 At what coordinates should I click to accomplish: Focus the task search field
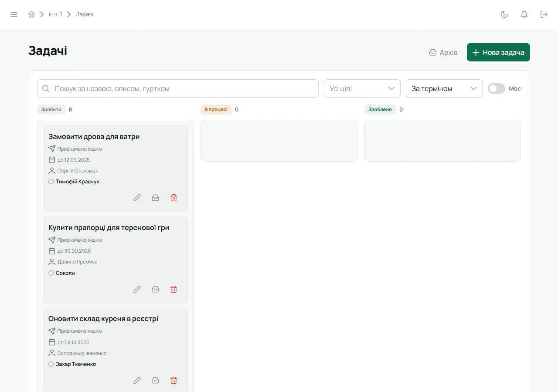[x=178, y=88]
